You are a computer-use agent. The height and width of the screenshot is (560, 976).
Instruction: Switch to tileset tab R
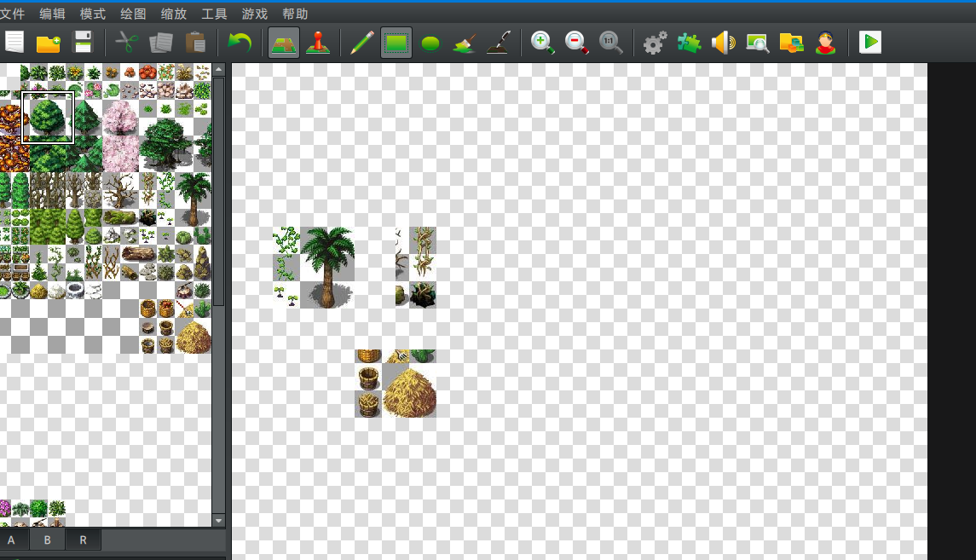pos(83,540)
